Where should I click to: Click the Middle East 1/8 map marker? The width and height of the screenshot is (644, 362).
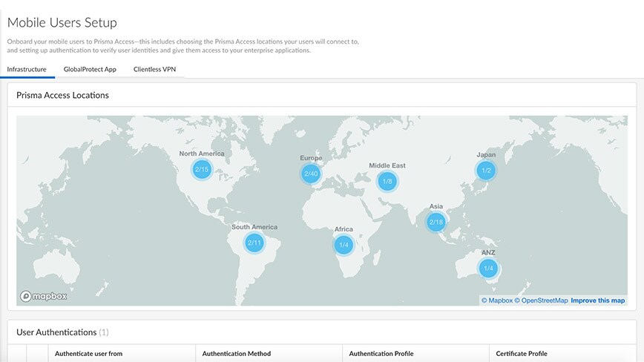(x=387, y=181)
